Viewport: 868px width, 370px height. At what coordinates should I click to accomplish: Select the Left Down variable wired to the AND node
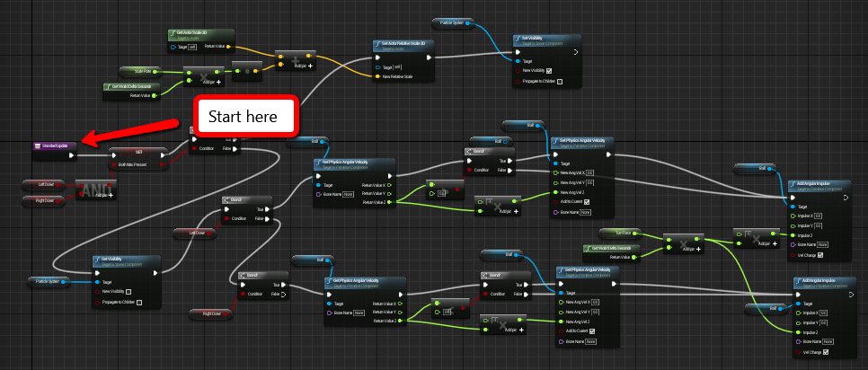[43, 184]
